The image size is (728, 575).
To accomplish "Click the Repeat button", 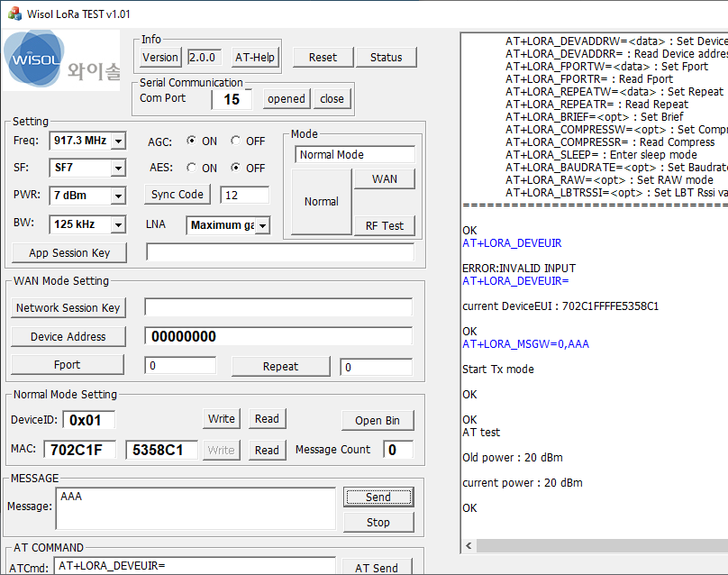I will coord(281,367).
